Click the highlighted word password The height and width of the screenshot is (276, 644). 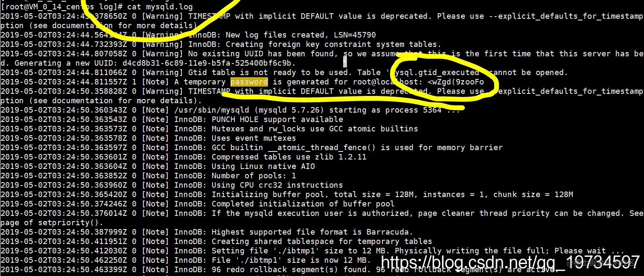pyautogui.click(x=249, y=82)
